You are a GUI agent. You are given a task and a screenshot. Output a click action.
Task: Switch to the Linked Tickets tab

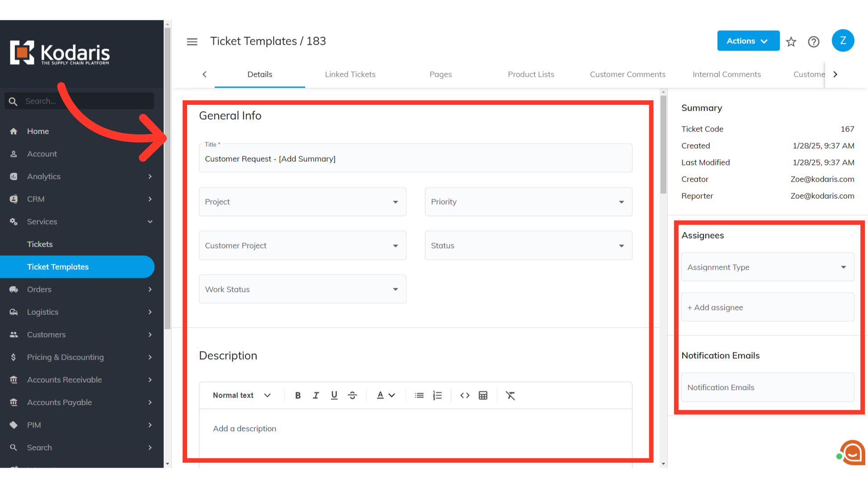350,74
